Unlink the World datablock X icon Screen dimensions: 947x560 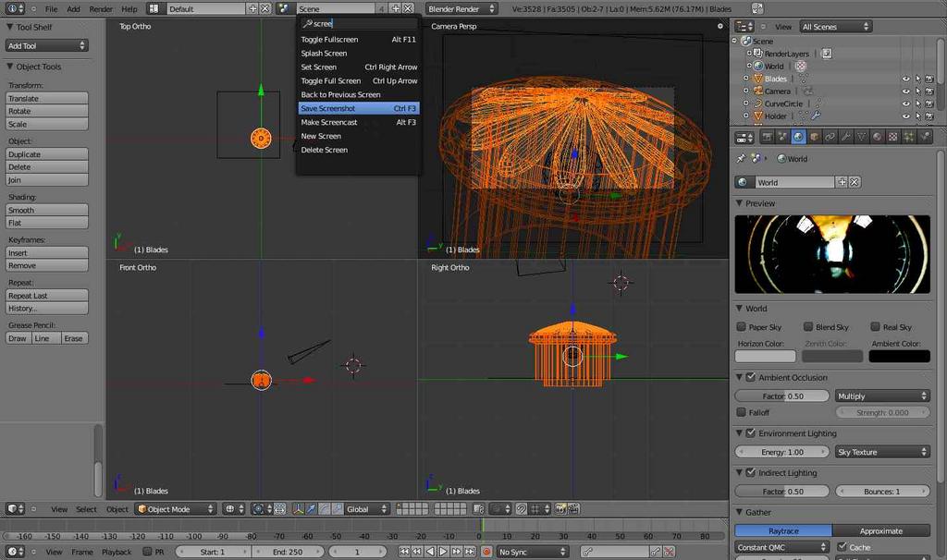click(855, 182)
